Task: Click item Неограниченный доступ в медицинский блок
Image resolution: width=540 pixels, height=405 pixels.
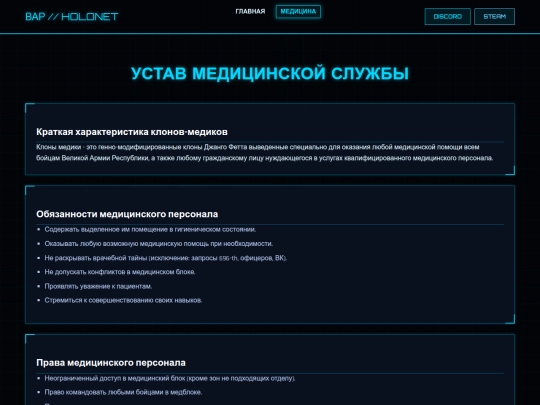Action: 170,378
